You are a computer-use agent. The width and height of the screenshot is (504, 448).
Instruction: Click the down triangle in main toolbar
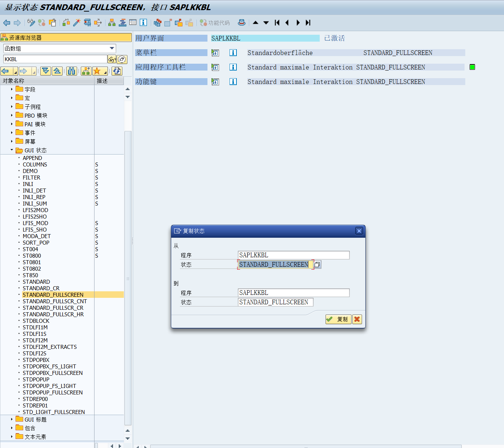(x=266, y=23)
